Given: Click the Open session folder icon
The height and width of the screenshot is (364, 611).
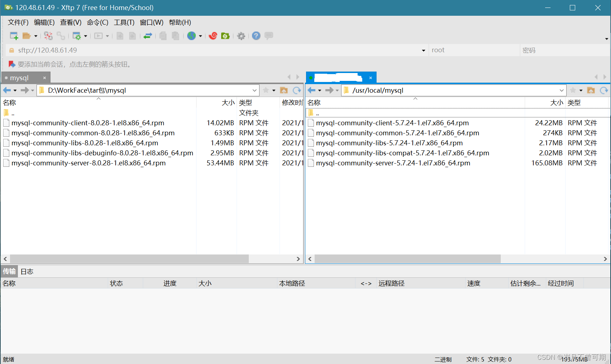Looking at the screenshot, I should [x=26, y=36].
